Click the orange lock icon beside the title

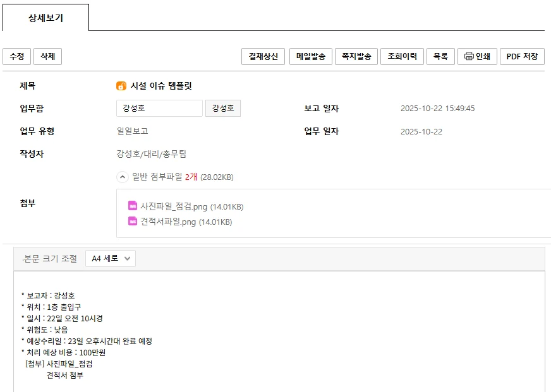121,86
